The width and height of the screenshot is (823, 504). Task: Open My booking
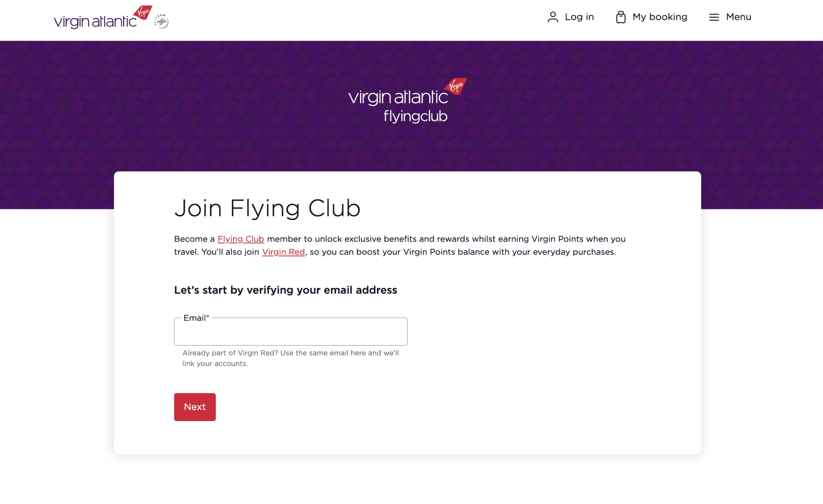tap(659, 17)
